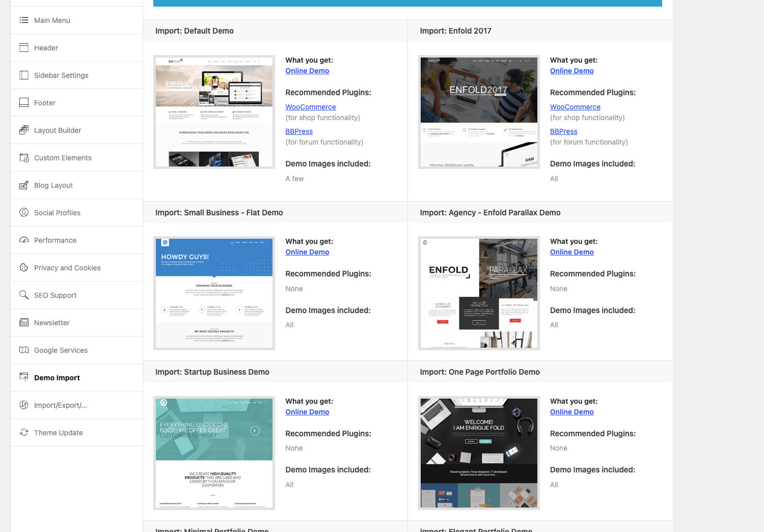
Task: Open the Custom Elements tab
Action: point(76,158)
